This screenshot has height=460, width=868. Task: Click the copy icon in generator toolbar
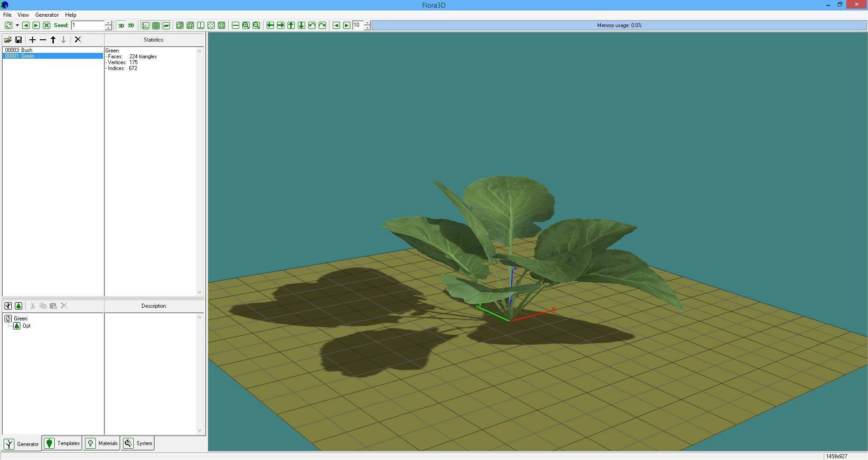tap(43, 306)
